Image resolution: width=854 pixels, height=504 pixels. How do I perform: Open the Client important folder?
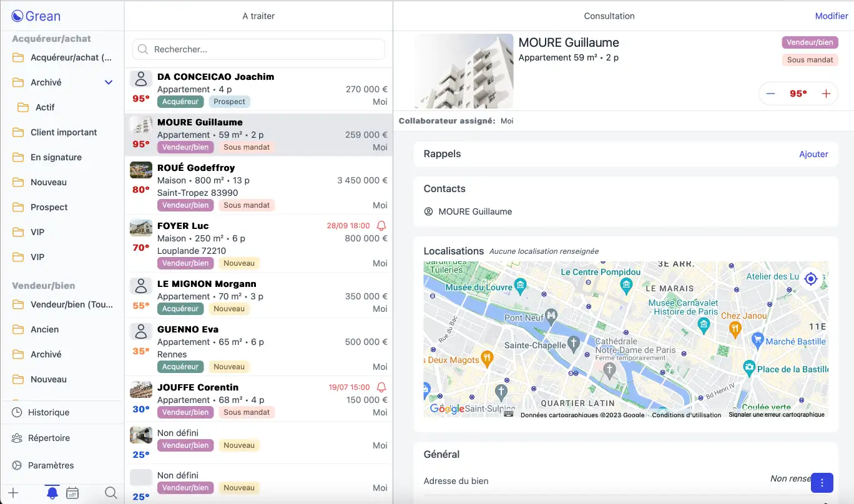tap(64, 132)
